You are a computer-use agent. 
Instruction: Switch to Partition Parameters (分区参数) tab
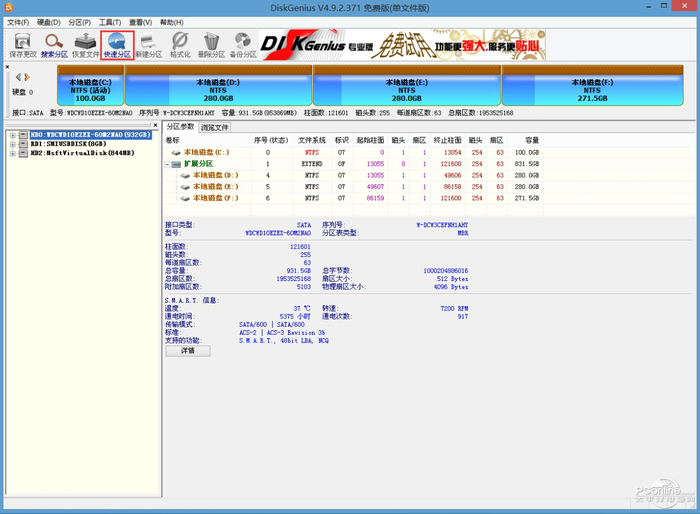[x=180, y=127]
